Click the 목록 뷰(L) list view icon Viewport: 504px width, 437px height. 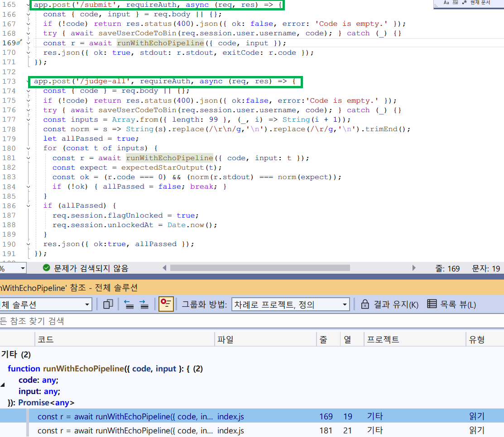432,304
